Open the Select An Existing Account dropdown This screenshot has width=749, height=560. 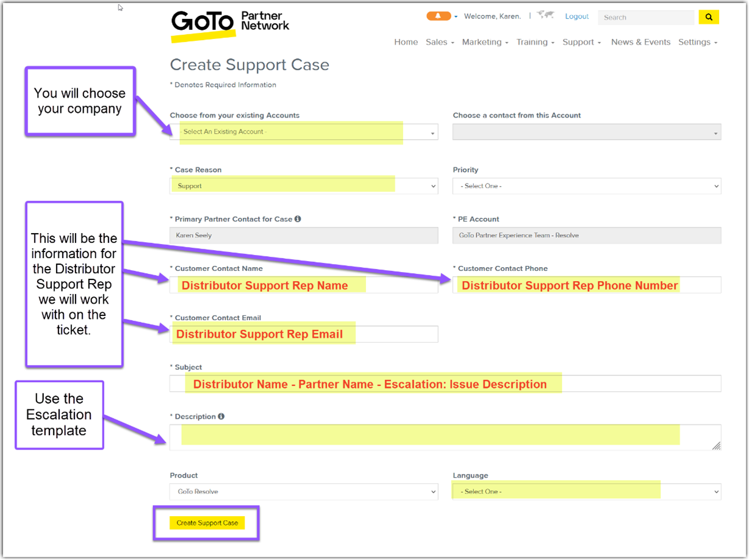click(304, 132)
